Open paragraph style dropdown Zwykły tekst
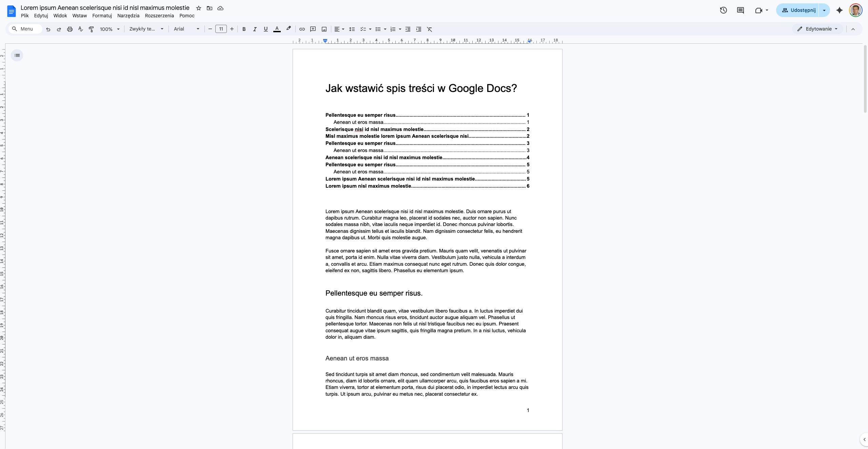This screenshot has width=868, height=449. click(x=146, y=29)
